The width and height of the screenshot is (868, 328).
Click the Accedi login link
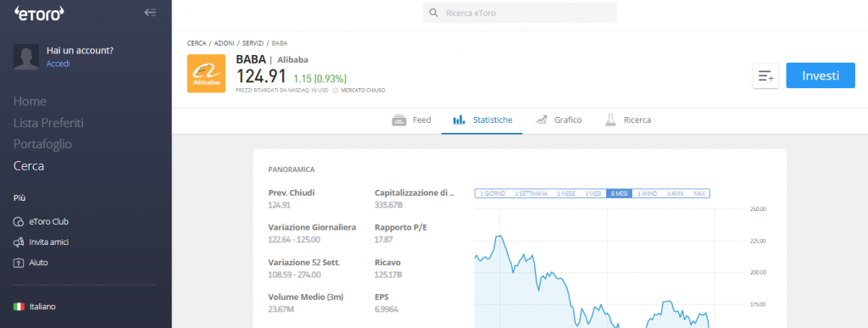tap(58, 64)
